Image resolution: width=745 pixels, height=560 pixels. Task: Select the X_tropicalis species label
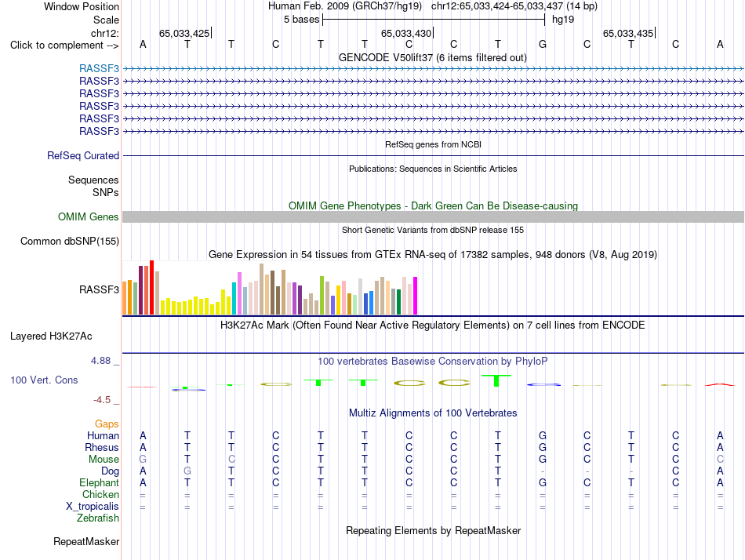[x=93, y=507]
